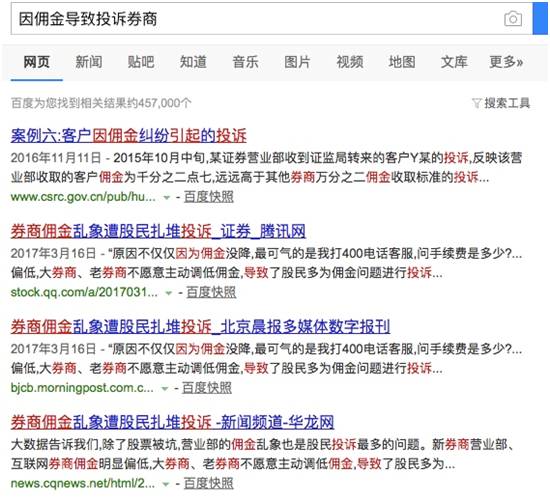Click the blue search button

coord(541,18)
